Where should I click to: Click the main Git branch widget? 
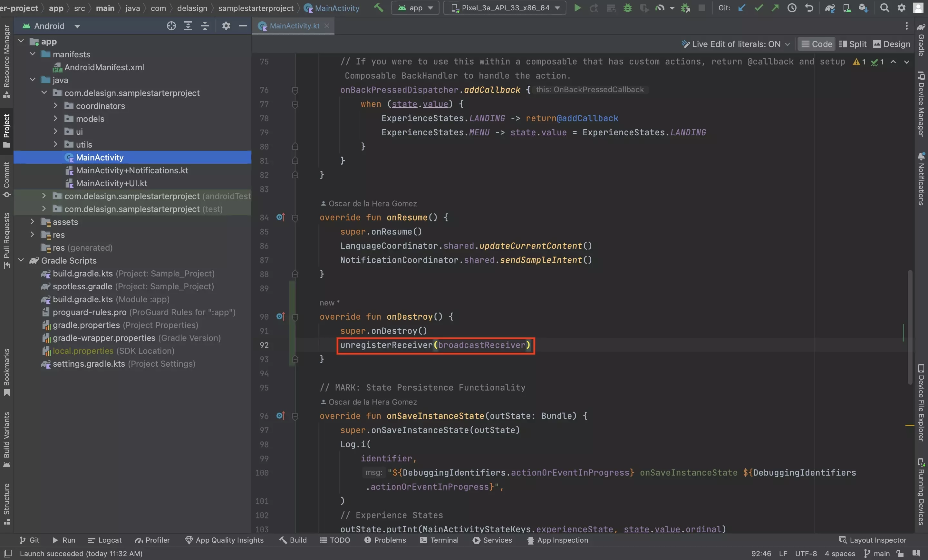coord(877,554)
